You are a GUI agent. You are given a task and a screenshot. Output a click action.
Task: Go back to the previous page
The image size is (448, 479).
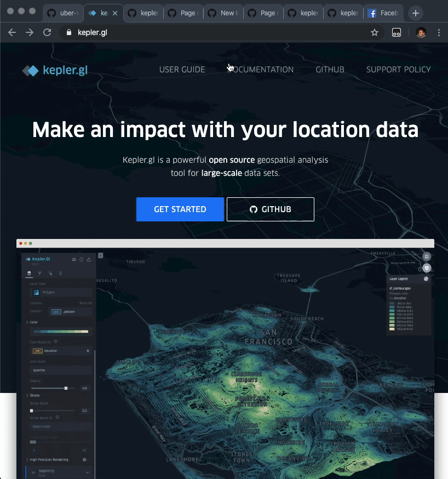12,32
